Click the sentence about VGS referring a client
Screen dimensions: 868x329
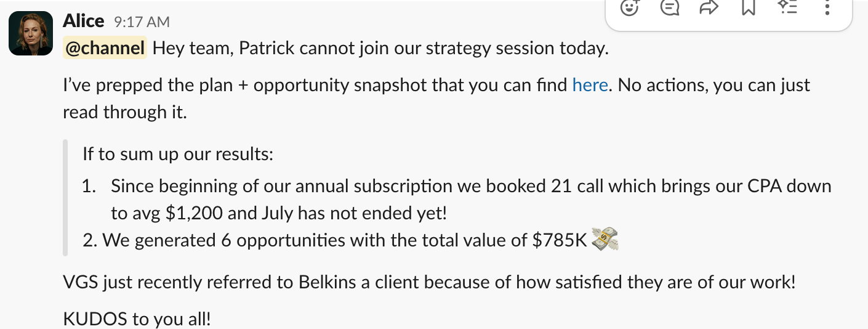point(429,283)
